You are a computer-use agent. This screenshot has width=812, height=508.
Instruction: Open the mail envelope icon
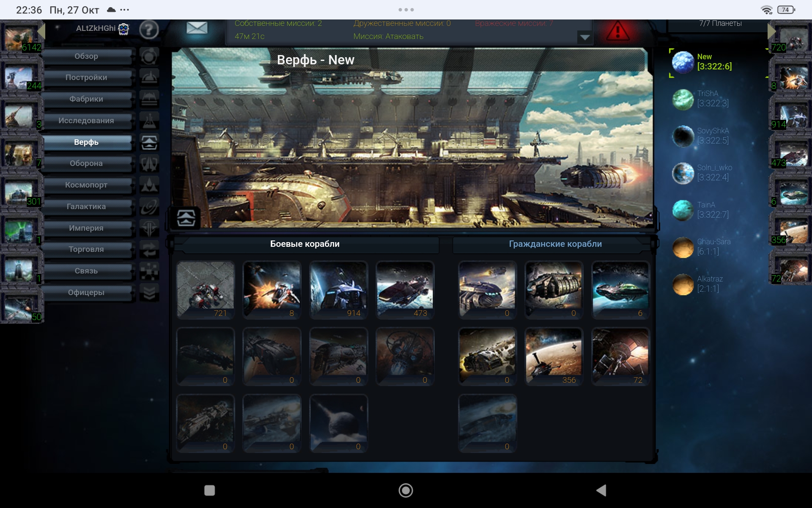click(197, 28)
